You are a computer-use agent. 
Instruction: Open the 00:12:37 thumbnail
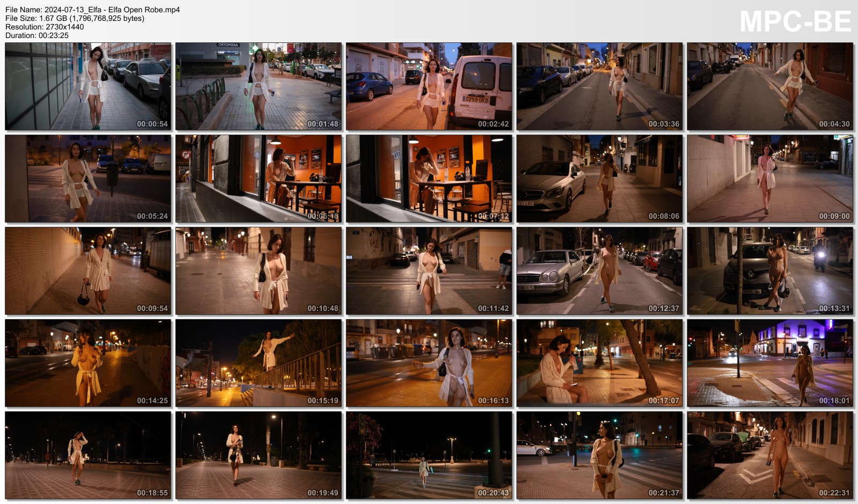[600, 271]
